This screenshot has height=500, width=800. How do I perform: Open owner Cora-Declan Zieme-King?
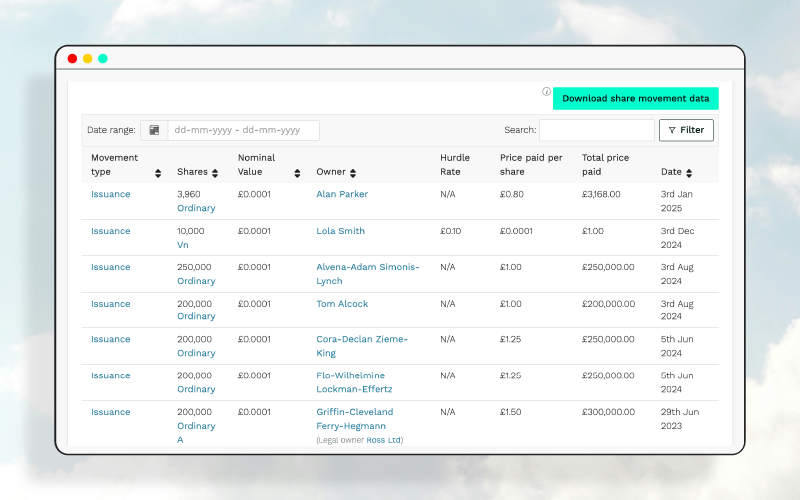pyautogui.click(x=362, y=346)
